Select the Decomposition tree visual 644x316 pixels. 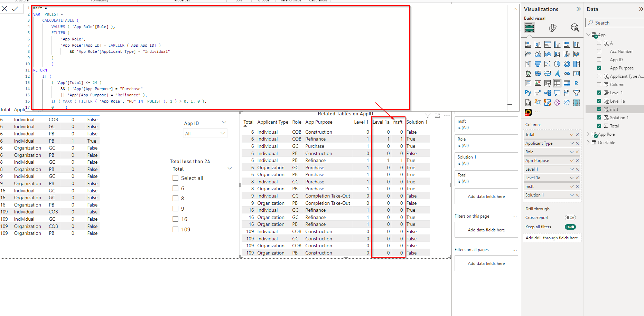pos(548,93)
